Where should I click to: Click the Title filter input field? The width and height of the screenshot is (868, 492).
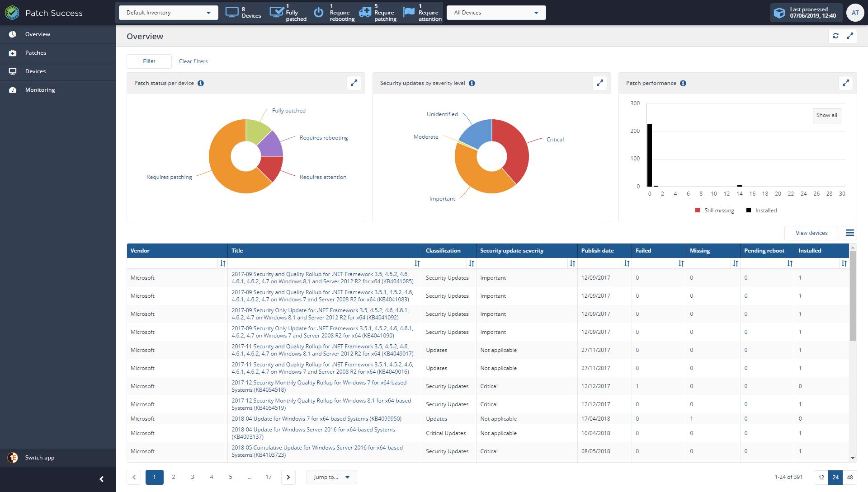321,263
